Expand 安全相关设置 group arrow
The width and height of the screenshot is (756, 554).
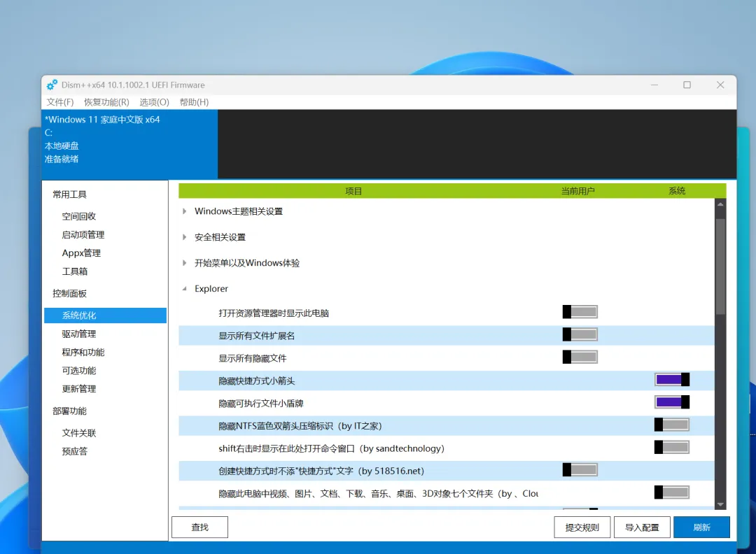[184, 237]
